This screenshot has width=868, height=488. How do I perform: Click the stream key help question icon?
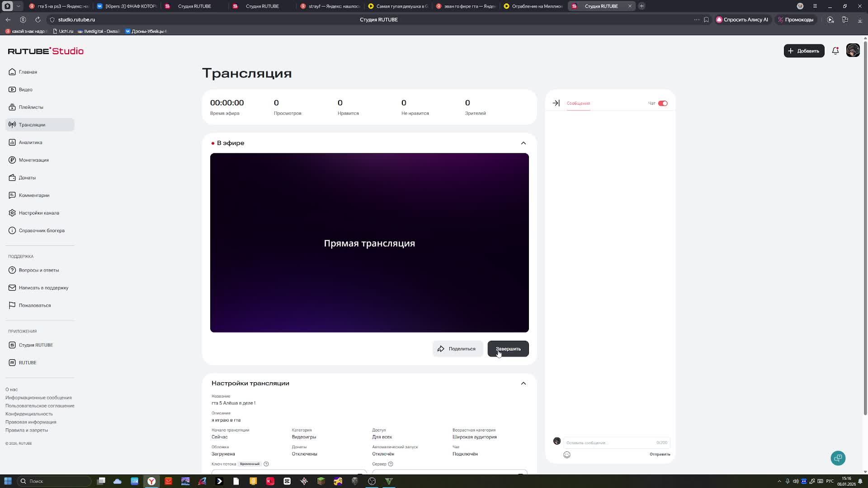coord(266,464)
